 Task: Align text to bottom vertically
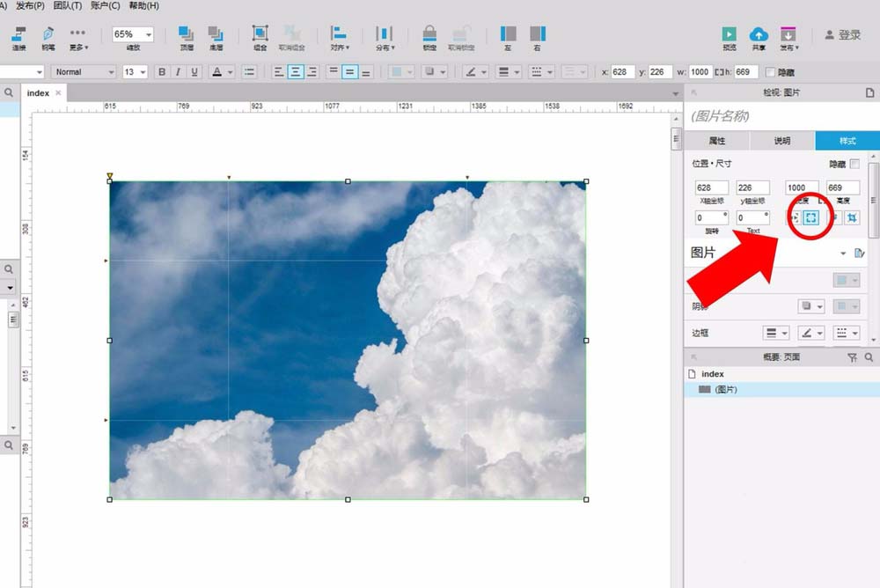tap(366, 72)
